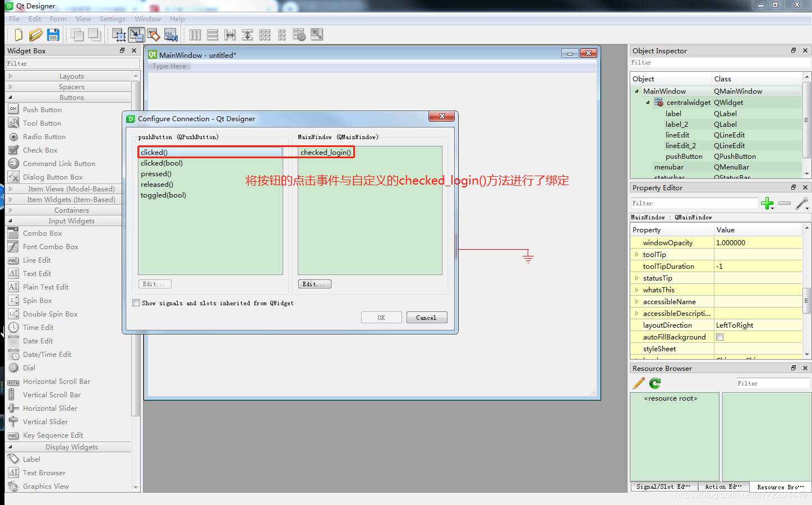Image resolution: width=812 pixels, height=505 pixels.
Task: Select the Edit Tab Order mode icon
Action: 171,35
